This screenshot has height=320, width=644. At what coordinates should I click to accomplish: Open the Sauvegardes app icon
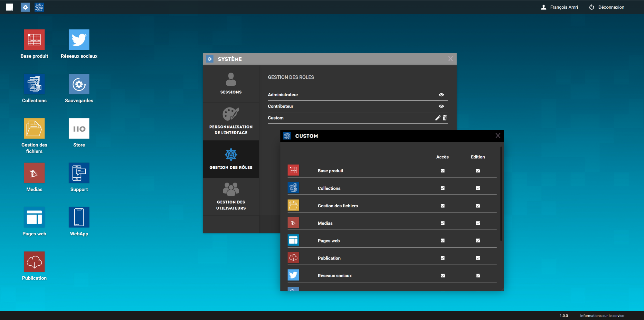click(x=79, y=84)
